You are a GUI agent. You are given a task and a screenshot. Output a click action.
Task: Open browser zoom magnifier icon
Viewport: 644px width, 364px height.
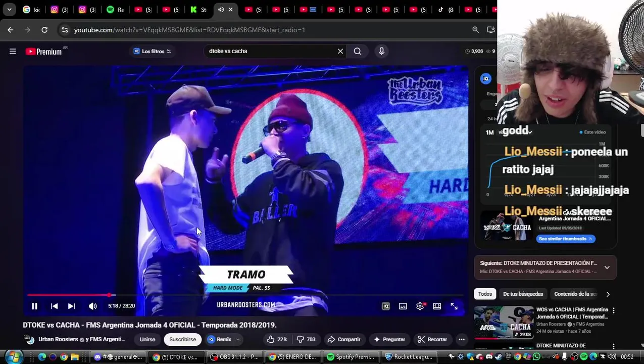coord(475,30)
